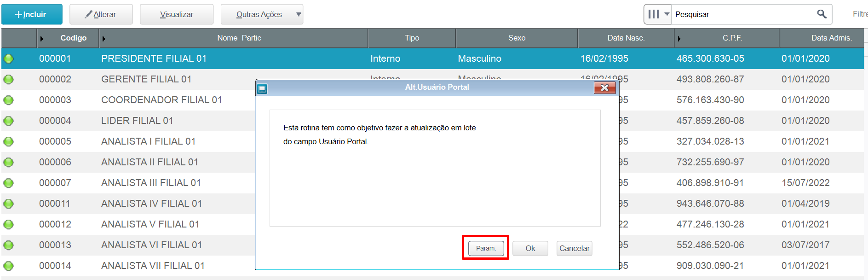Click green status icon for 000007
868x280 pixels.
coord(9,183)
